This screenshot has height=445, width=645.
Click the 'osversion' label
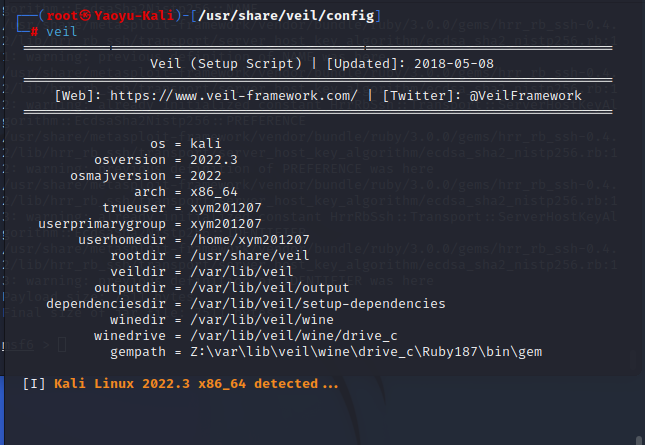[130, 160]
